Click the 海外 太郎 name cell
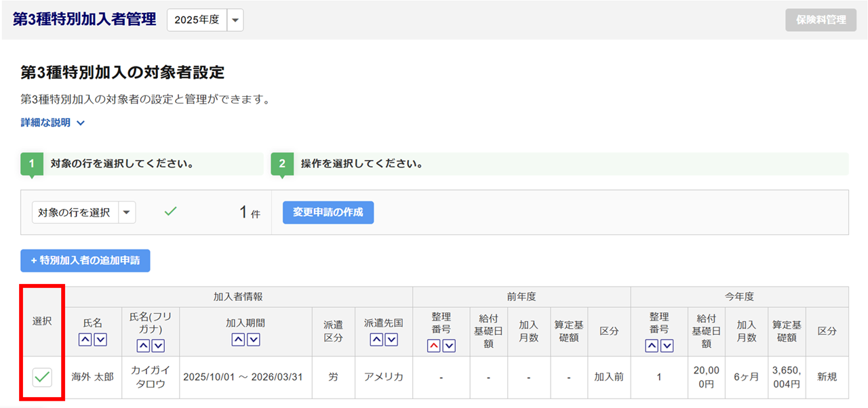Viewport: 868px width, 408px height. (x=92, y=377)
